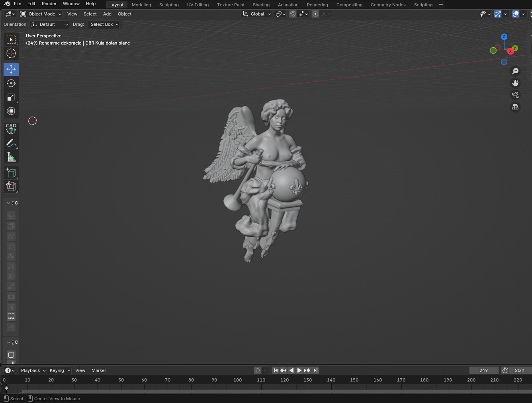532x403 pixels.
Task: Open the Global transform orientation dropdown
Action: (257, 14)
